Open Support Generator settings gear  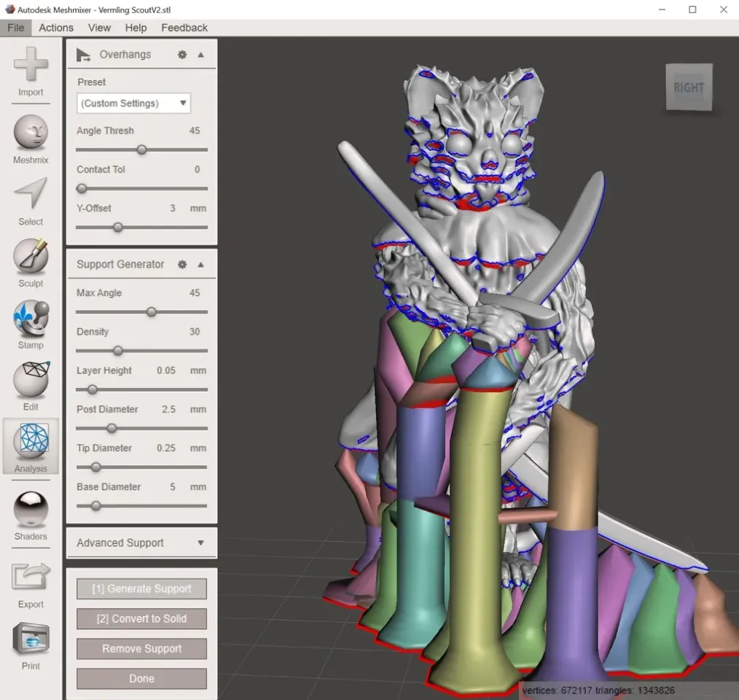182,265
